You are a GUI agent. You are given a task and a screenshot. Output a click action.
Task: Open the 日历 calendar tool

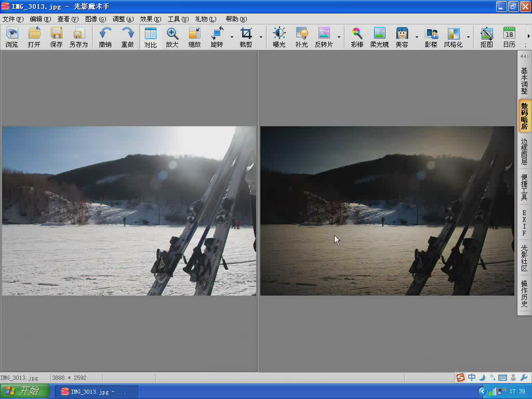click(x=509, y=37)
